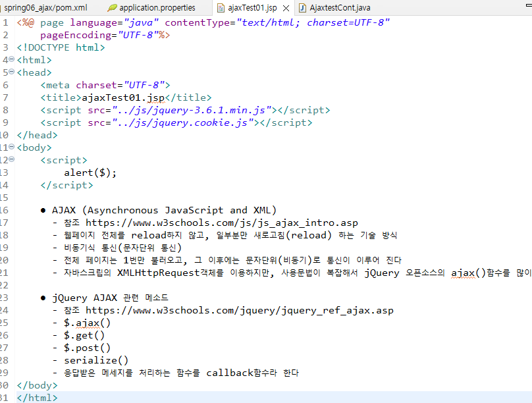Click the Java file icon on AjaxtestCont.java tab

click(302, 8)
